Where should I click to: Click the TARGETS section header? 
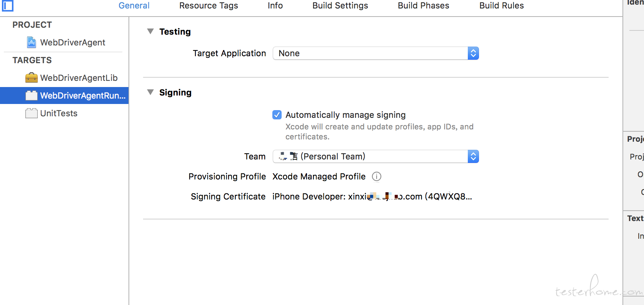[x=32, y=60]
